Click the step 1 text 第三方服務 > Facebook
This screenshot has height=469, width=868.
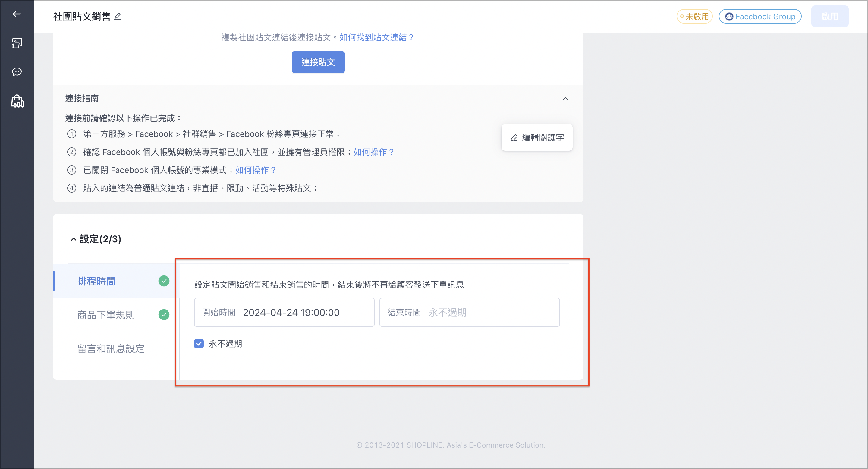click(x=128, y=134)
